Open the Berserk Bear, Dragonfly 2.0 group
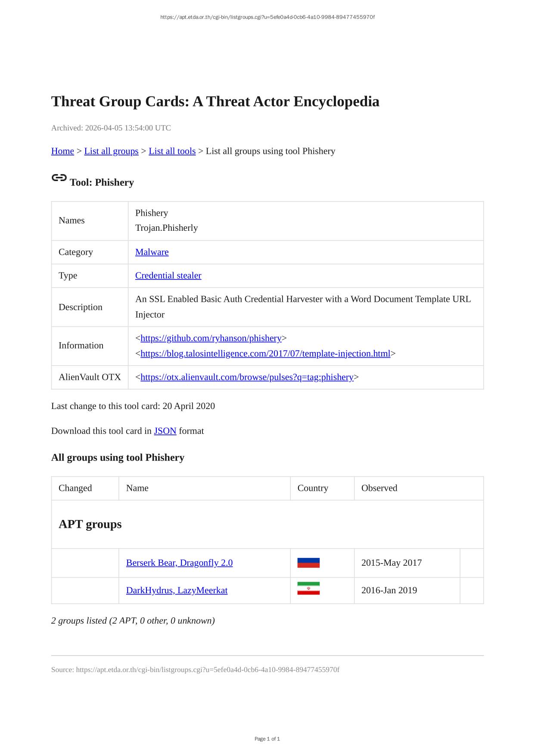This screenshot has height=756, width=535. tap(179, 563)
